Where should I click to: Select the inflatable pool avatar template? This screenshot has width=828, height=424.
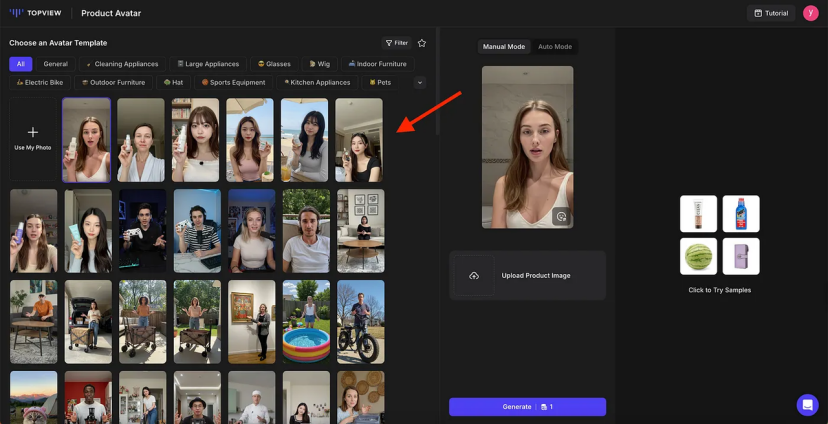[306, 322]
